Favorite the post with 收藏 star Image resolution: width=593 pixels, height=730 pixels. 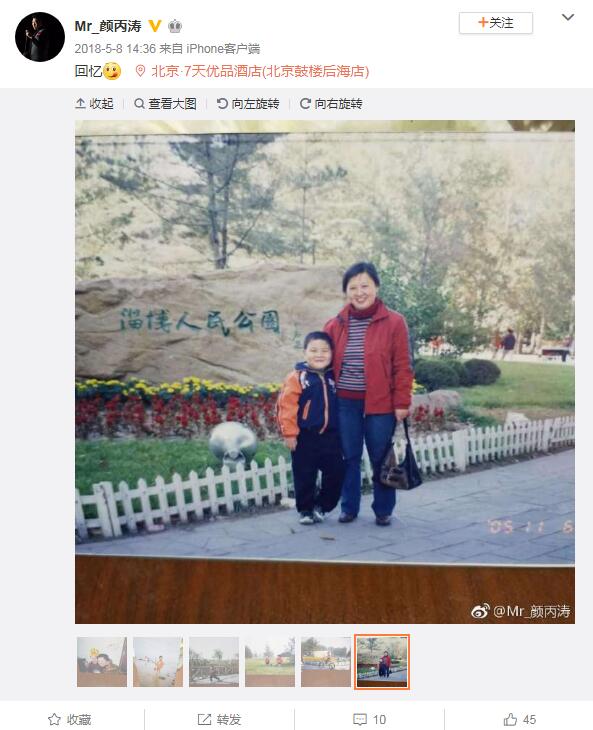[x=70, y=719]
